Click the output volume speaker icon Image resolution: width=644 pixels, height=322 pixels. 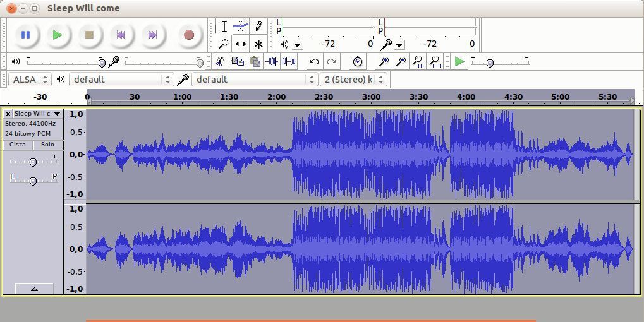click(16, 61)
